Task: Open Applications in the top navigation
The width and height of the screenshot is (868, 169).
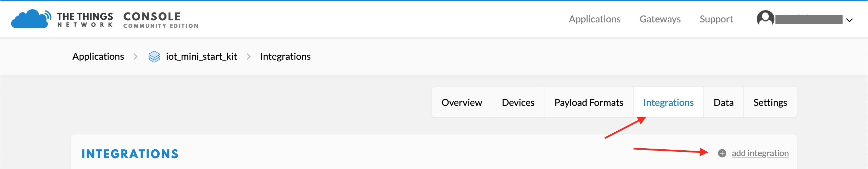Action: click(594, 19)
